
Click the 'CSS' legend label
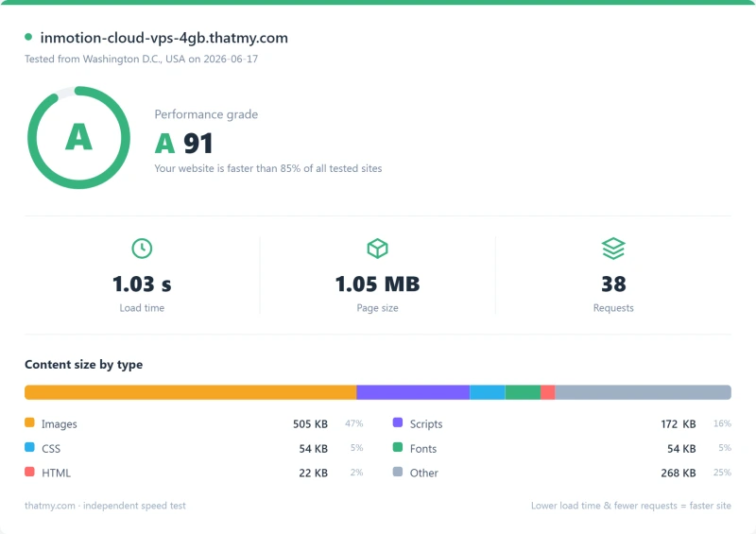pos(51,449)
